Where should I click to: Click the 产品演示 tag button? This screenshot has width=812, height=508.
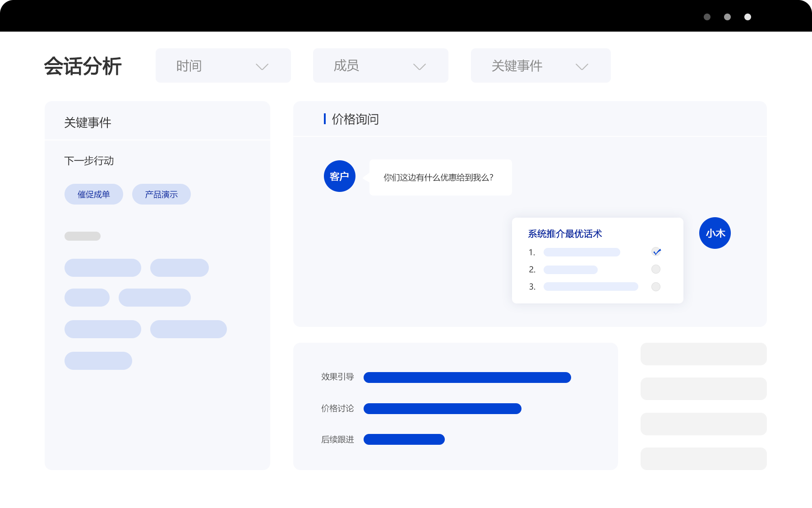(x=161, y=194)
